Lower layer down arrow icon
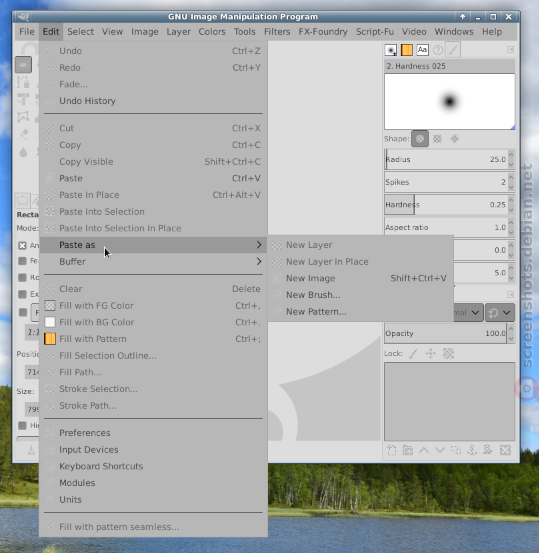This screenshot has width=539, height=553. pyautogui.click(x=440, y=450)
